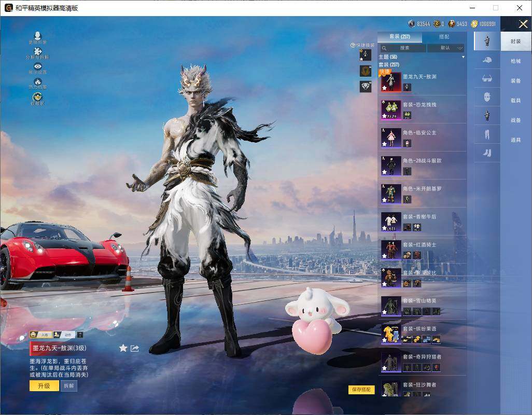
Task: Click the 搜索 search field
Action: pyautogui.click(x=403, y=48)
